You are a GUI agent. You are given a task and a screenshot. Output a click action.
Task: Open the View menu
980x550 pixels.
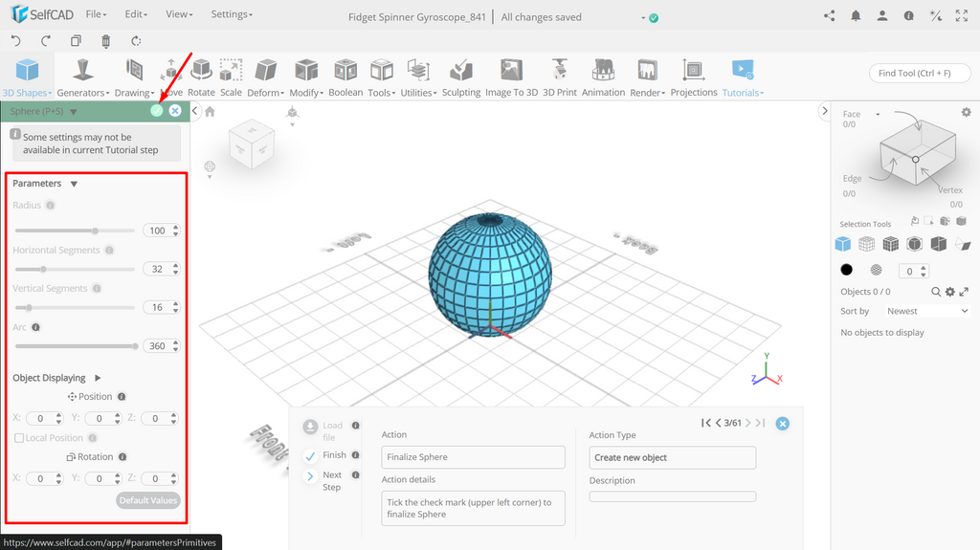tap(179, 13)
